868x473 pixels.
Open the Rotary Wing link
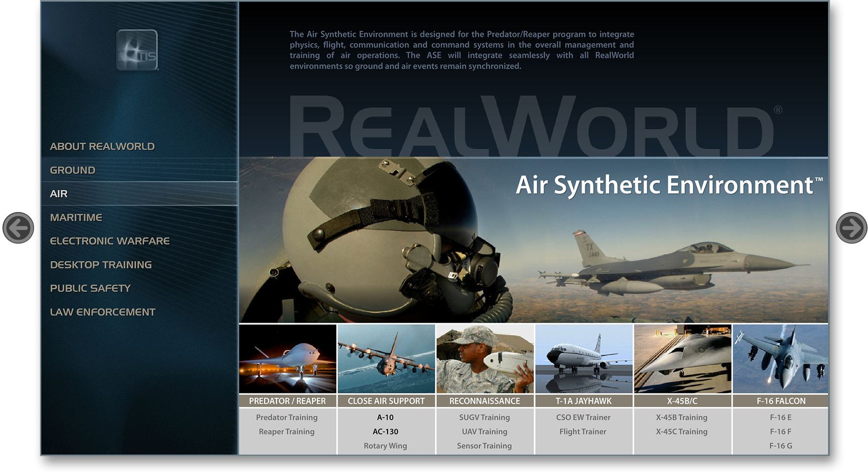click(386, 446)
